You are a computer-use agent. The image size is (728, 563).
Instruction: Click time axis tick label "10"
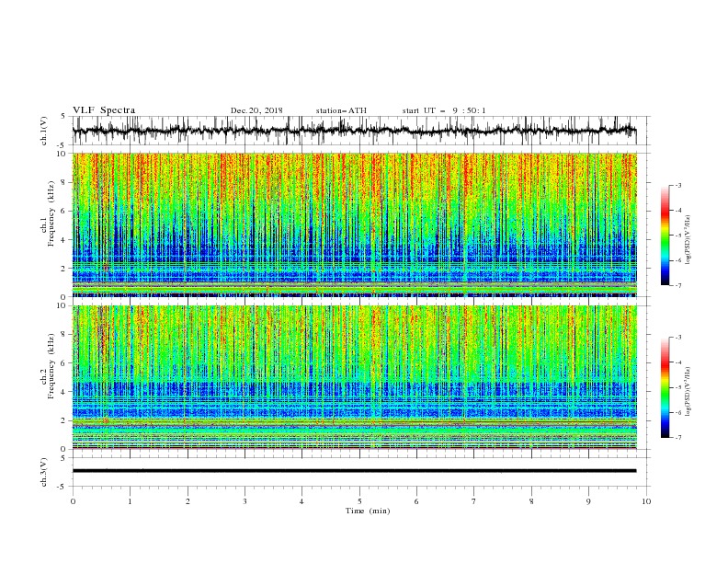click(646, 501)
